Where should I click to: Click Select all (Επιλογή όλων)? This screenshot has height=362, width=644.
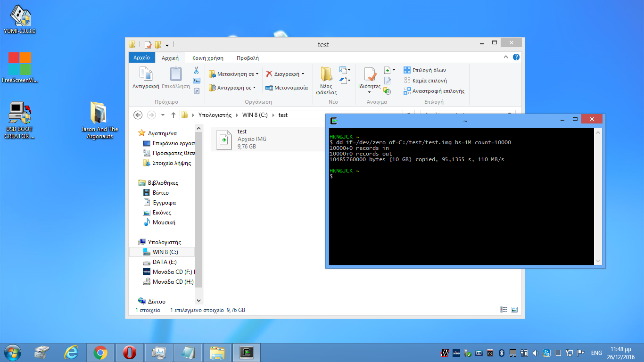coord(425,70)
